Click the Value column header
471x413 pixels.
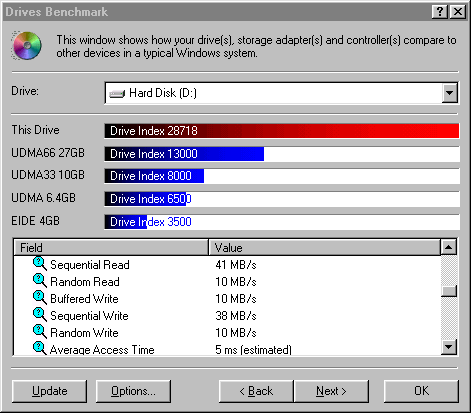click(x=325, y=247)
